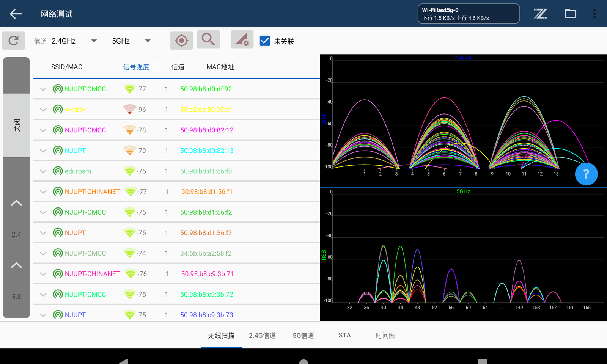Image resolution: width=607 pixels, height=364 pixels.
Task: Tap the blue help question button
Action: (x=586, y=174)
